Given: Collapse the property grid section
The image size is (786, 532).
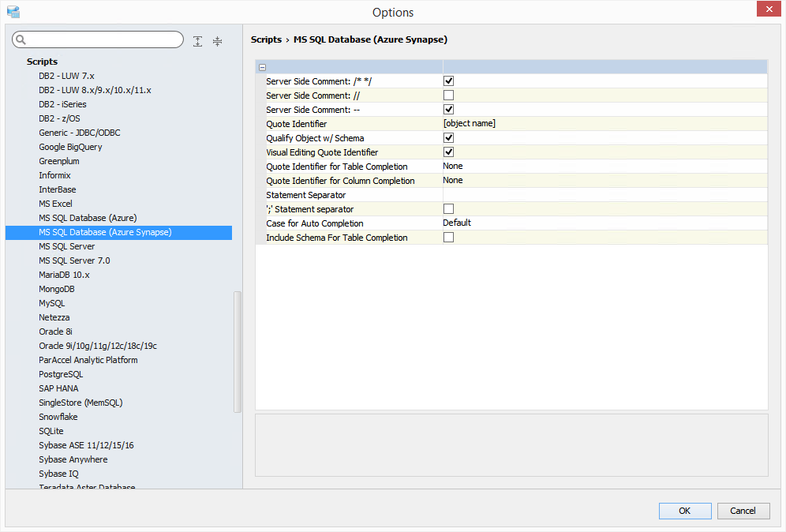Looking at the screenshot, I should (x=262, y=67).
